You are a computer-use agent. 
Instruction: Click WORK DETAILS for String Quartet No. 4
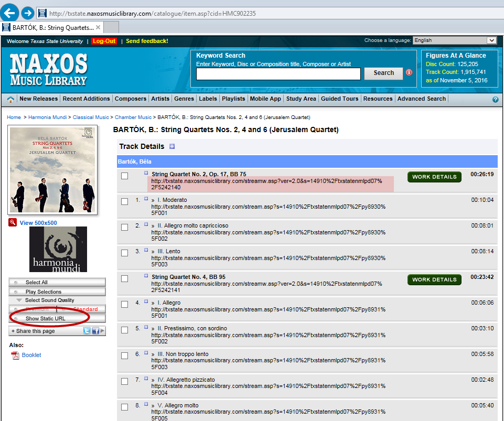click(434, 279)
